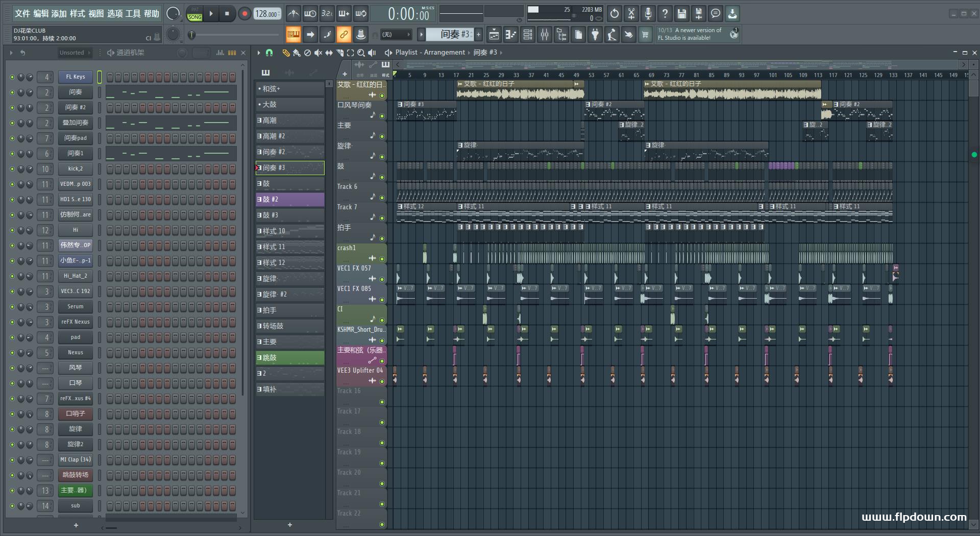Open the 帮助 menu
The height and width of the screenshot is (536, 980).
[152, 14]
